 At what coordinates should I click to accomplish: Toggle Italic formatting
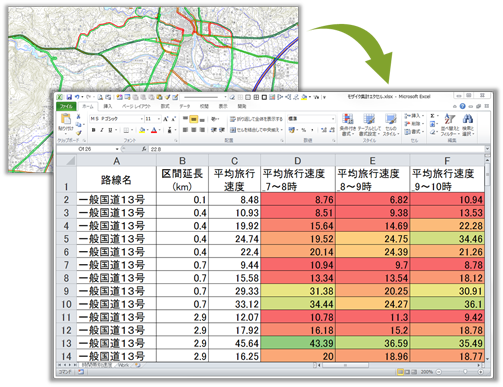[x=102, y=130]
